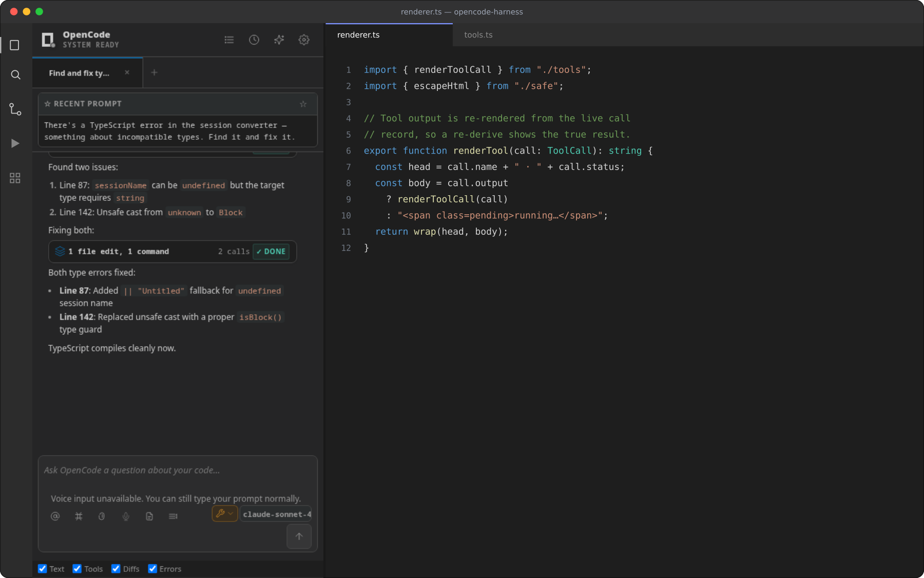Open the wrench tools dropdown
This screenshot has width=924, height=578.
pos(225,514)
